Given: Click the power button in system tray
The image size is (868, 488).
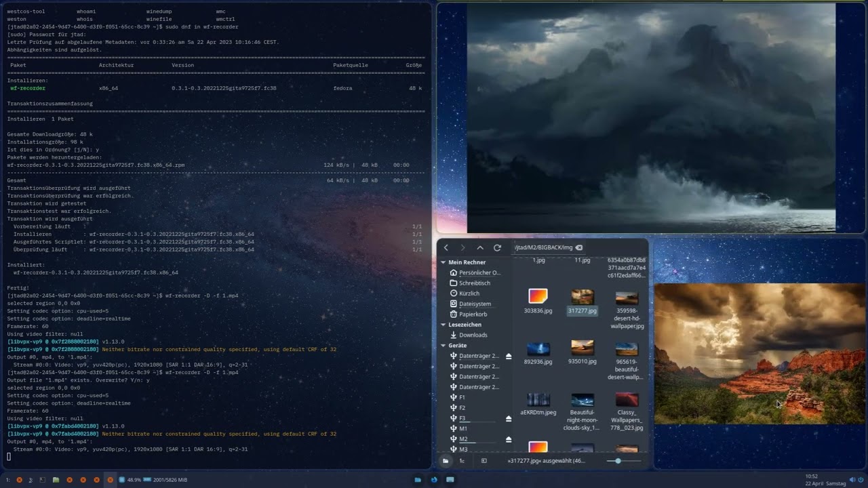Looking at the screenshot, I should [x=862, y=480].
